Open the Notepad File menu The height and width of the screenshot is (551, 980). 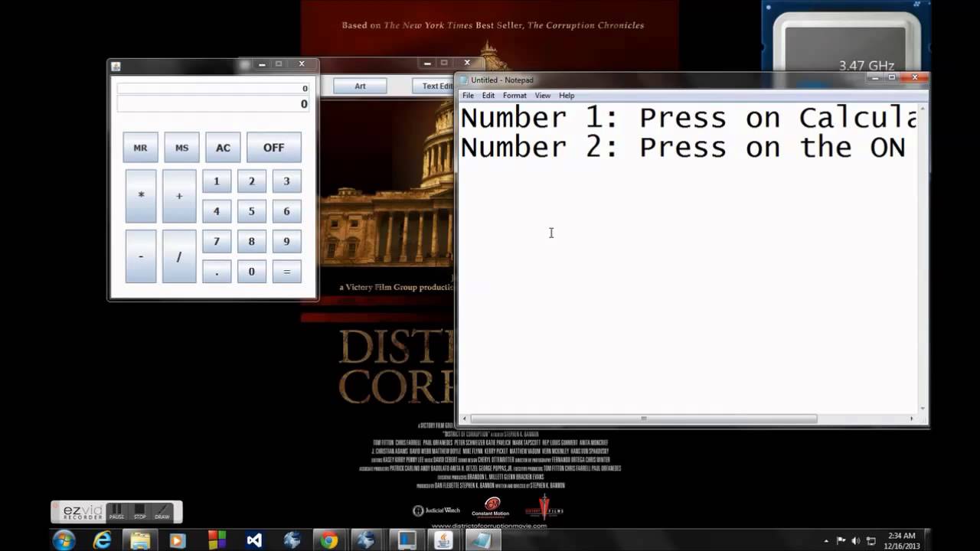[468, 96]
